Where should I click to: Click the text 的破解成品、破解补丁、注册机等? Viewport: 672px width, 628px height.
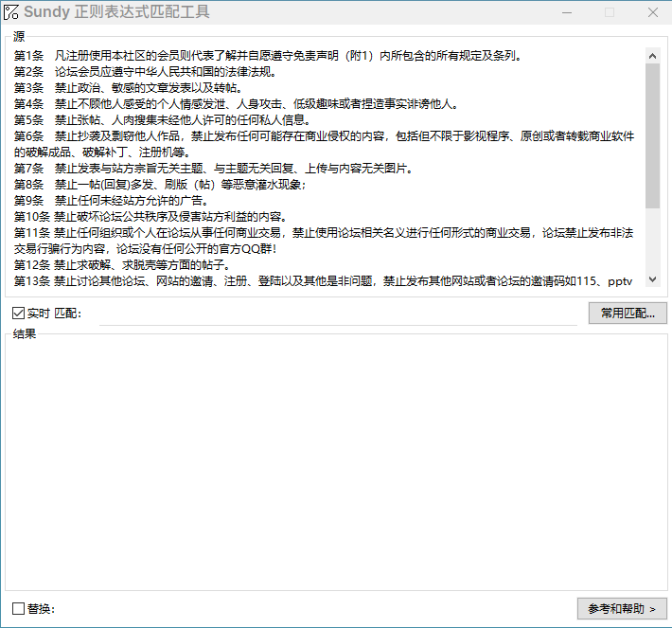coord(102,153)
